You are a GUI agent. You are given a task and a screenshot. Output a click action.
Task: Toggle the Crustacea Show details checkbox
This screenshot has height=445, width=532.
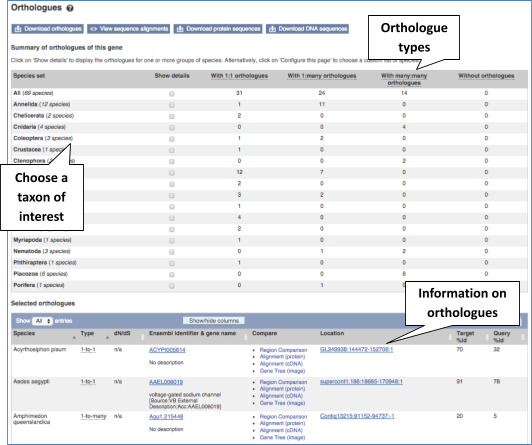click(172, 150)
